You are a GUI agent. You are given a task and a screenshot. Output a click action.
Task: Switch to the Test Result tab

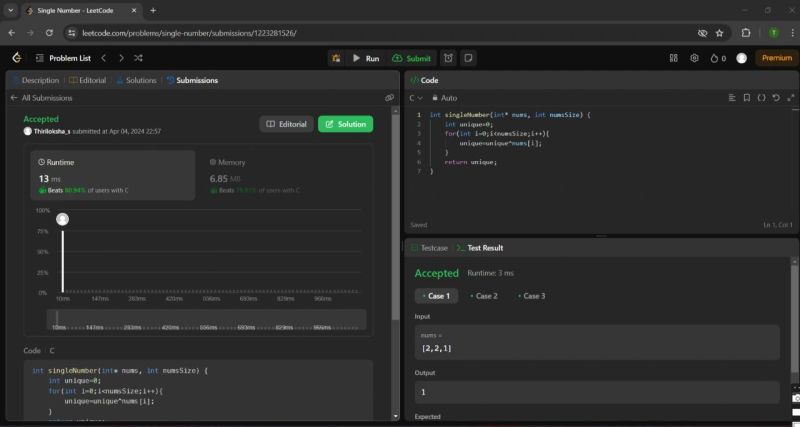(480, 248)
